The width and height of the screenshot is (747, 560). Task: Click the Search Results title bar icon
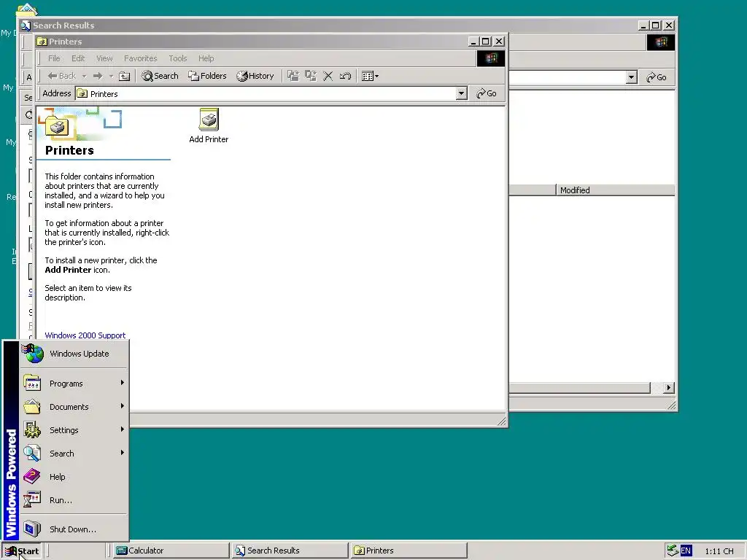coord(26,26)
